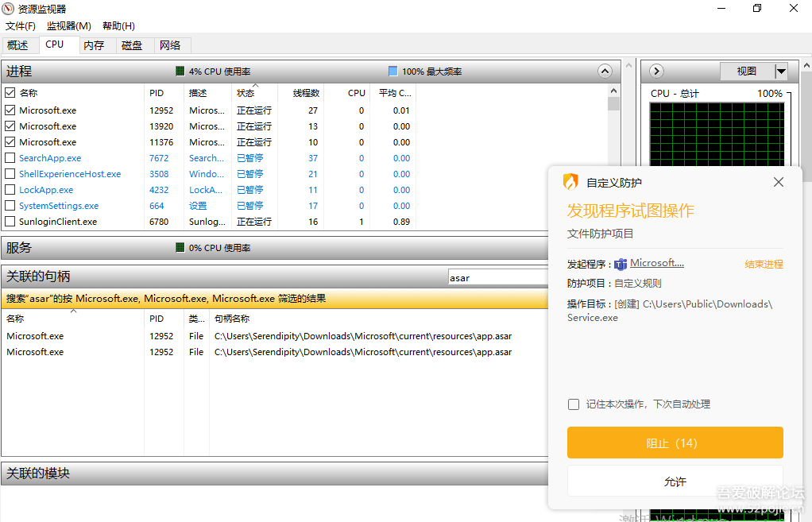812x522 pixels.
Task: Check the LockApp.exe process checkbox
Action: 10,190
